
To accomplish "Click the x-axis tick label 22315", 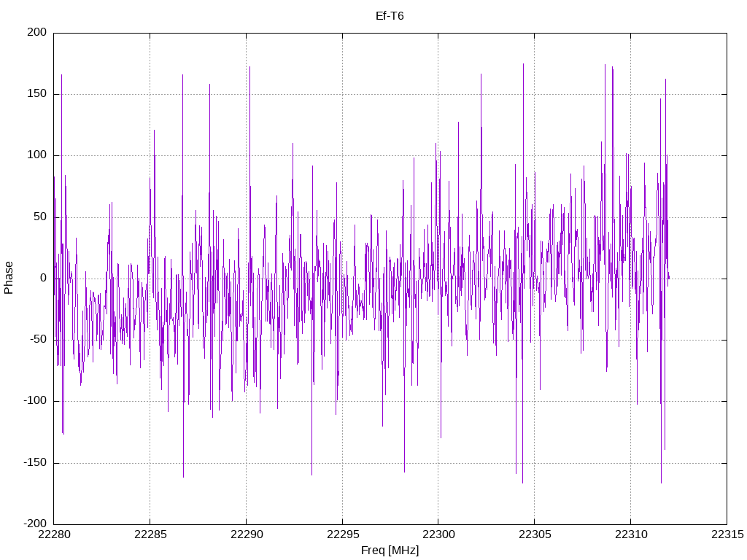I will tap(727, 534).
